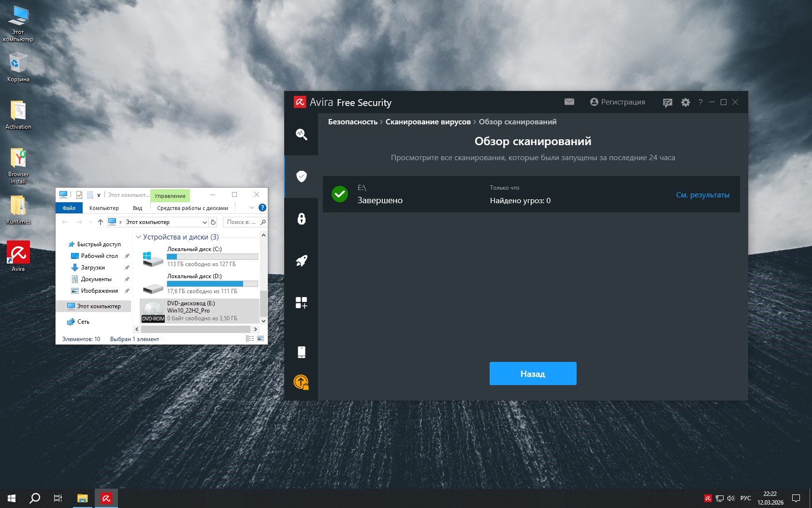Open the Privacy lock icon in Avira sidebar

click(x=301, y=219)
